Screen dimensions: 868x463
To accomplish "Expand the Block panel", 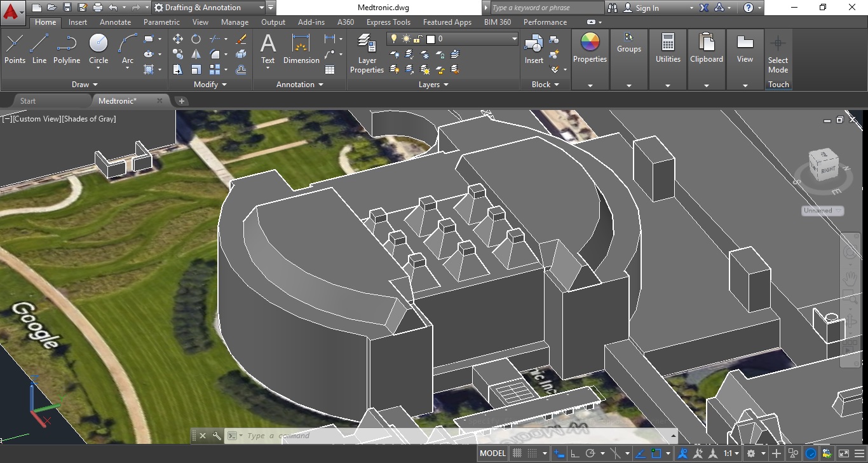I will [546, 84].
